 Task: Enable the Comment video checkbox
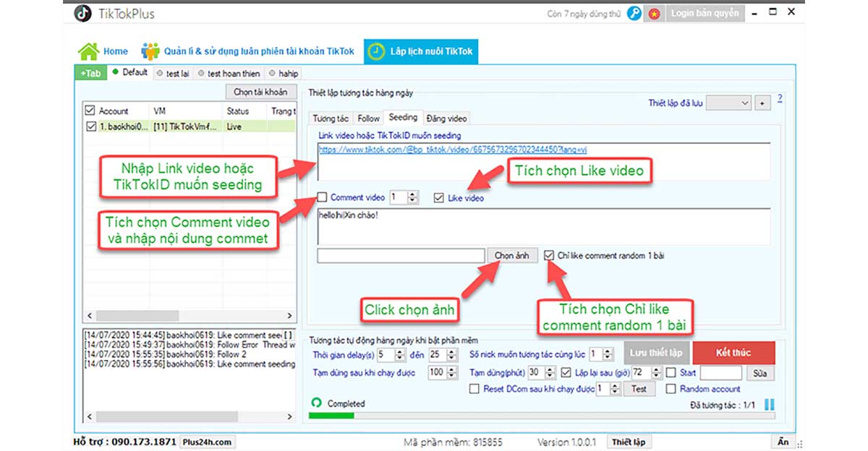pyautogui.click(x=322, y=197)
